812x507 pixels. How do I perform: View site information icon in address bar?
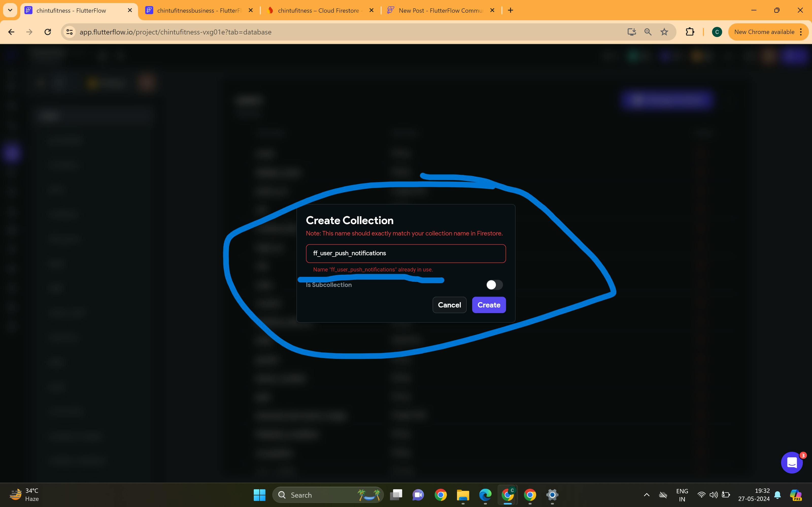pos(70,32)
